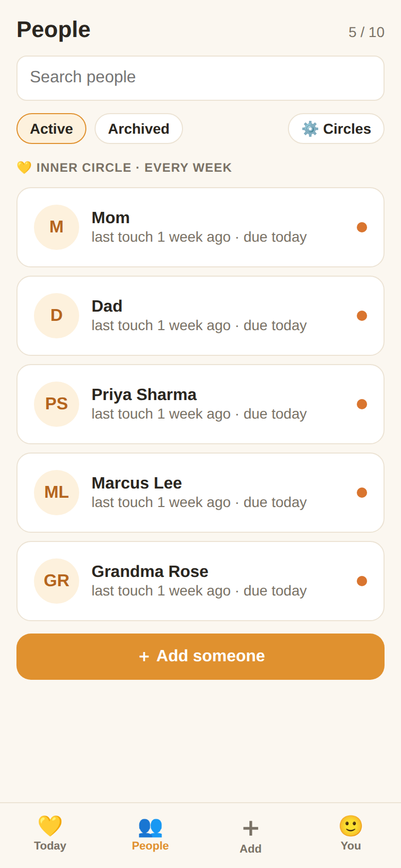Tap the orange due dot beside Dad
The height and width of the screenshot is (868, 401).
point(362,316)
